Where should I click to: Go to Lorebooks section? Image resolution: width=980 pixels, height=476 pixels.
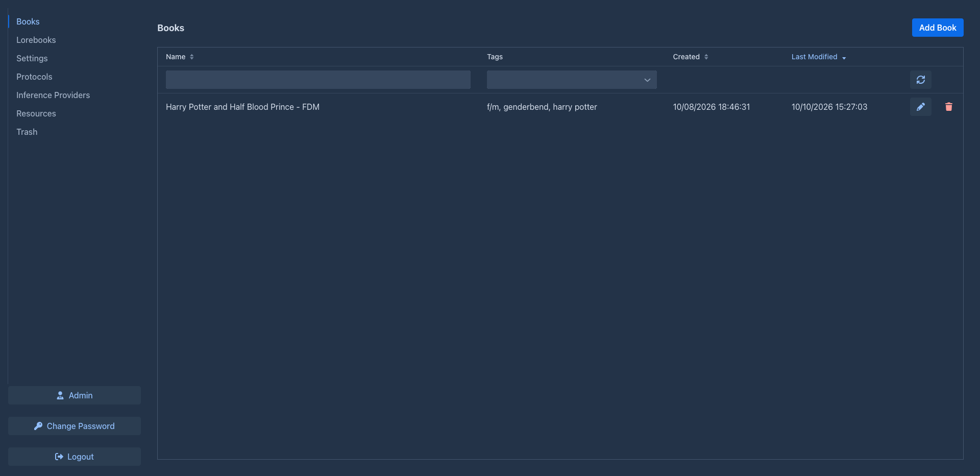(x=36, y=40)
